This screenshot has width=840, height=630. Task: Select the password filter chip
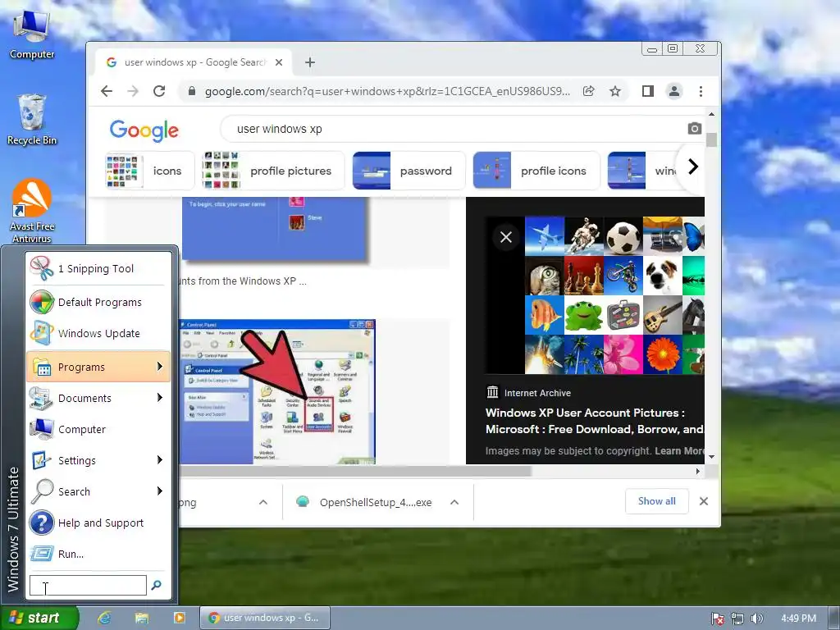409,171
